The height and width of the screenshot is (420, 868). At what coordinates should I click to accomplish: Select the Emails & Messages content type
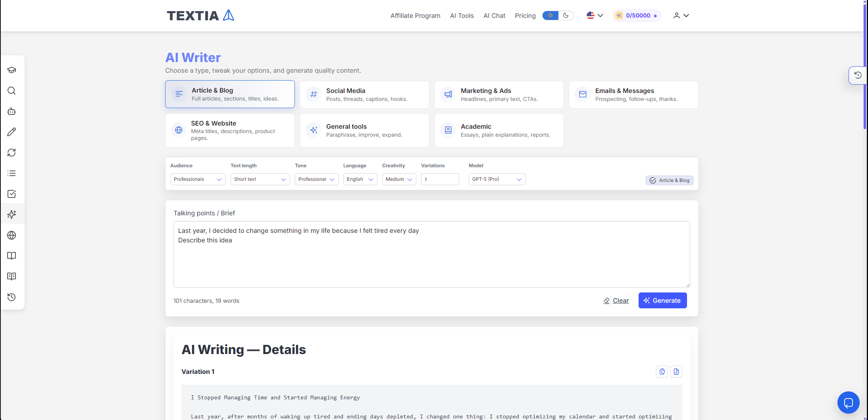click(x=633, y=95)
